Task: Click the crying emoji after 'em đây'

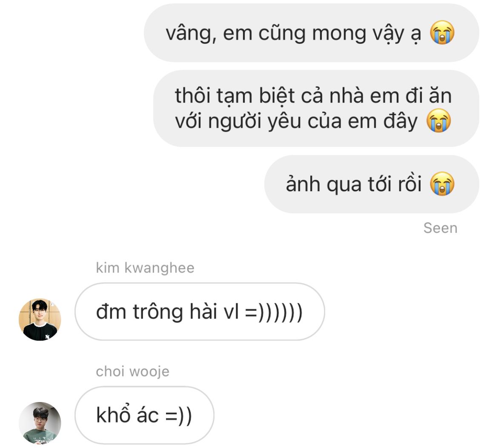Action: [438, 121]
